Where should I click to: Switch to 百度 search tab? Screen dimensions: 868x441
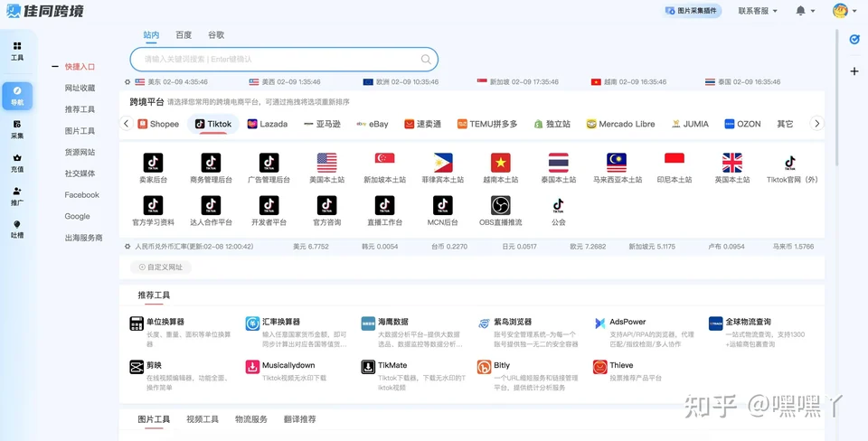(184, 35)
